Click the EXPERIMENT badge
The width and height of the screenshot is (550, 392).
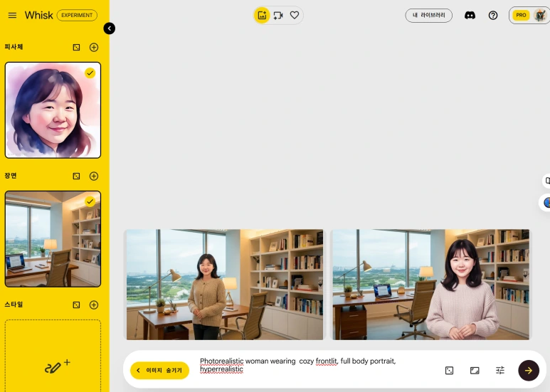pos(77,16)
